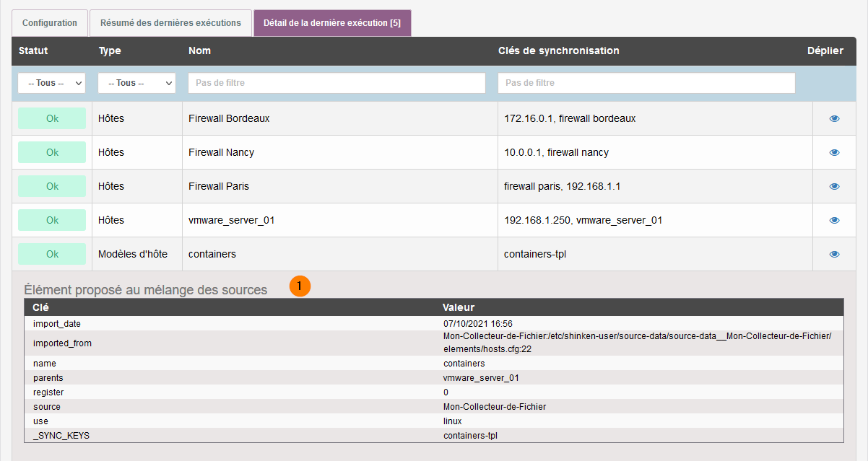Viewport: 868px width, 461px height.
Task: Click the Ok badge for Firewall Paris
Action: 52,187
